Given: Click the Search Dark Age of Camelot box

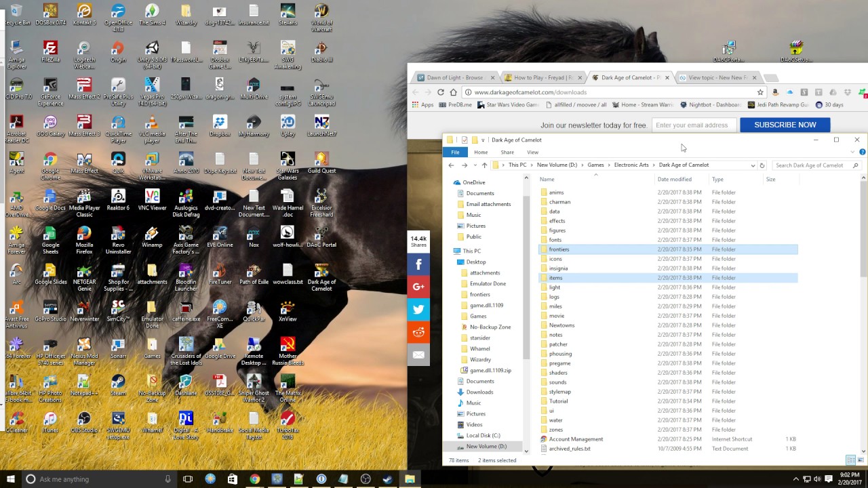Looking at the screenshot, I should coord(816,165).
